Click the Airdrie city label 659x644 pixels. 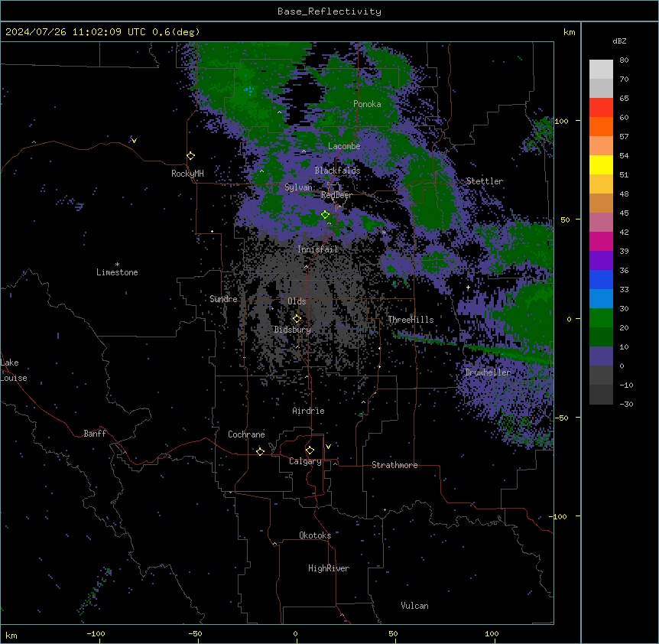click(309, 411)
